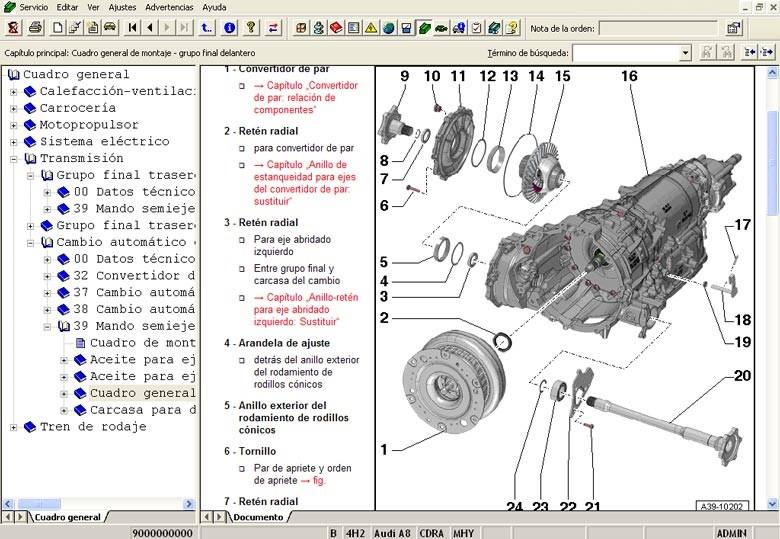The image size is (780, 539).
Task: Click the clipboard checklist icon
Action: (x=477, y=27)
